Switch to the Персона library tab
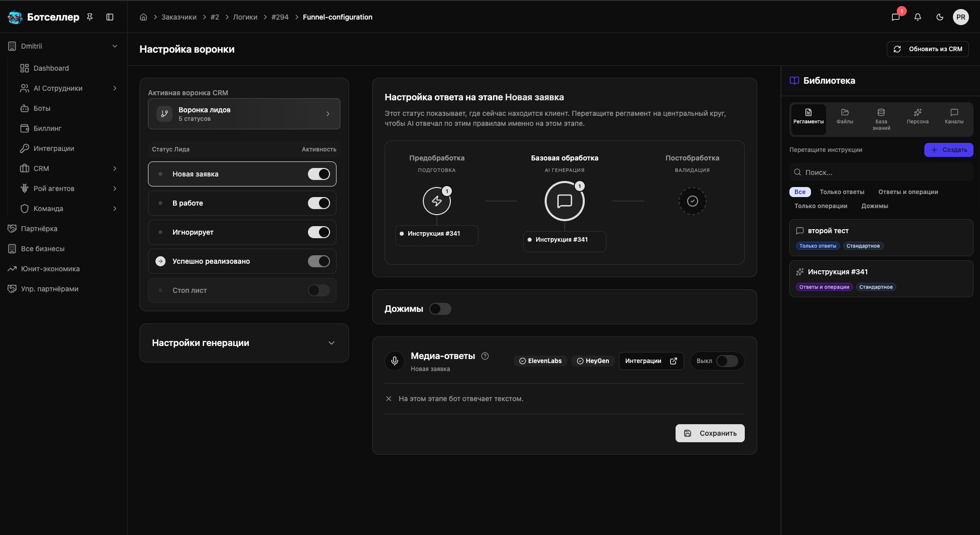Viewport: 980px width, 535px height. (x=918, y=119)
